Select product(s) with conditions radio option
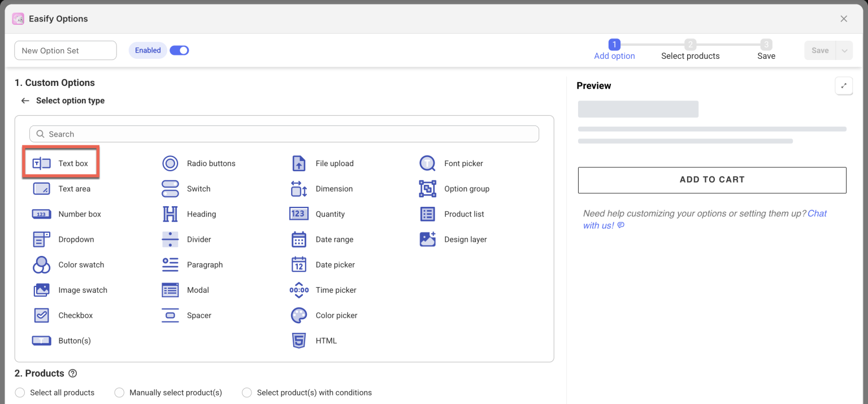Screen dimensions: 868x404 (x=247, y=393)
